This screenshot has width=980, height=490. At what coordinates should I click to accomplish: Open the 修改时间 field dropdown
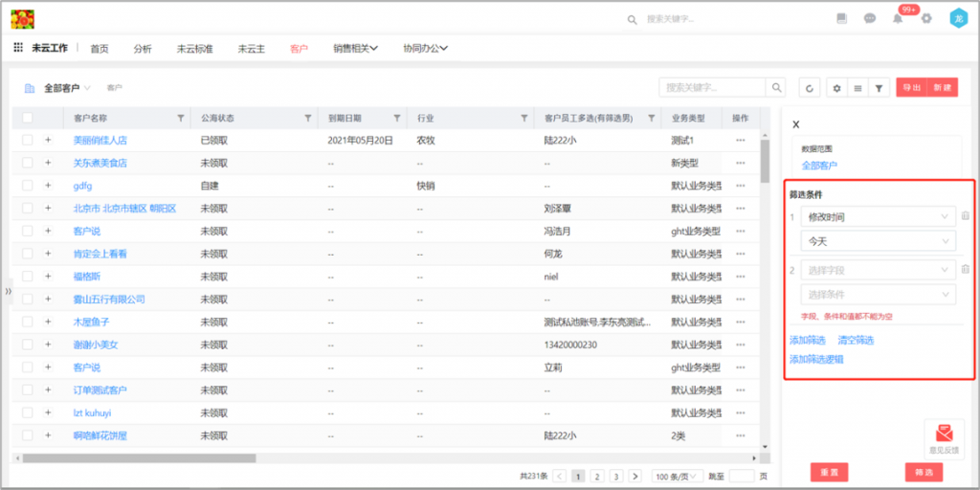click(x=878, y=217)
